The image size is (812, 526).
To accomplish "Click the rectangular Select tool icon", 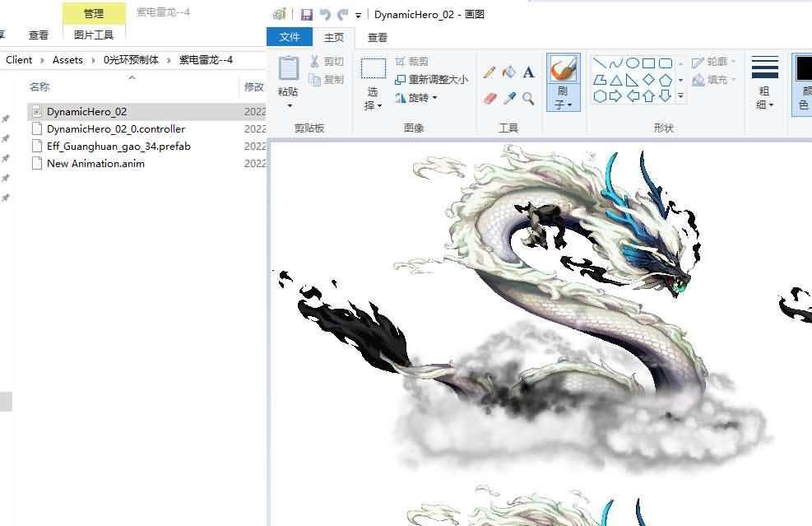I will [x=373, y=68].
